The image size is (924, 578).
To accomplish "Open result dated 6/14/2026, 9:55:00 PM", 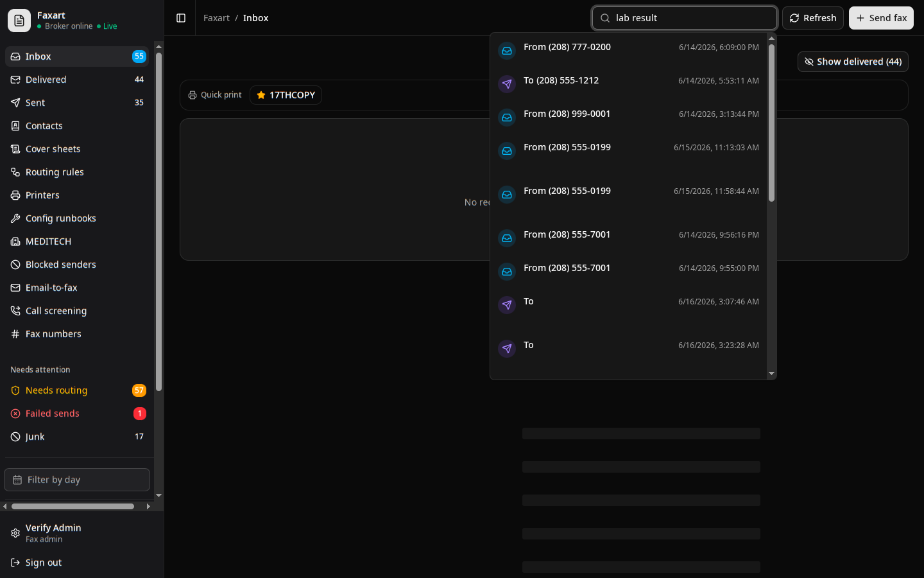I will (628, 272).
